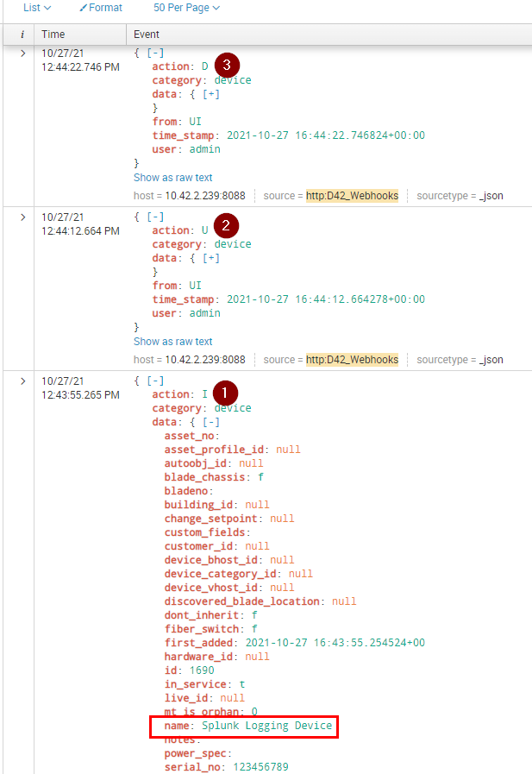Click the name value Splunk Logging Device
532x774 pixels.
coord(267,726)
